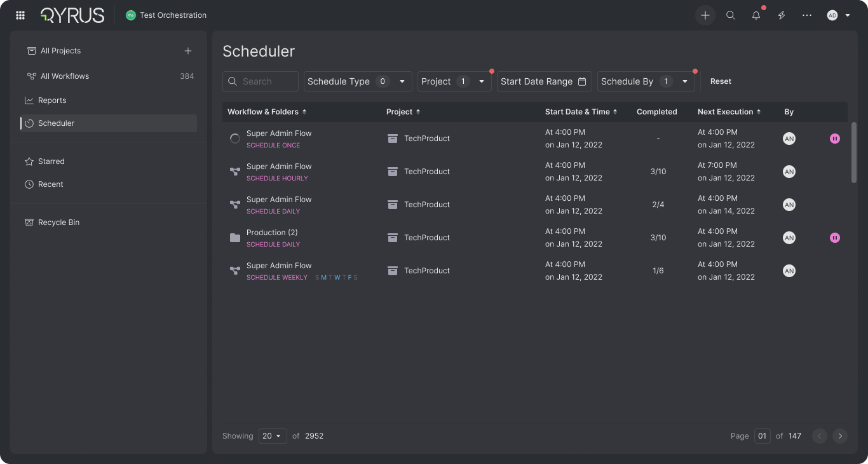This screenshot has width=868, height=464.
Task: Open All Workflows in sidebar
Action: pyautogui.click(x=64, y=76)
